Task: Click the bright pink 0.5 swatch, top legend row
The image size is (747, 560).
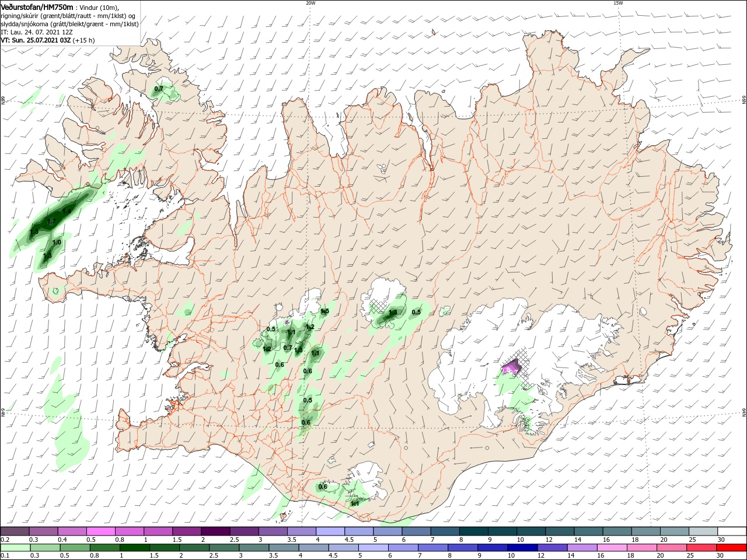Action: [x=100, y=531]
